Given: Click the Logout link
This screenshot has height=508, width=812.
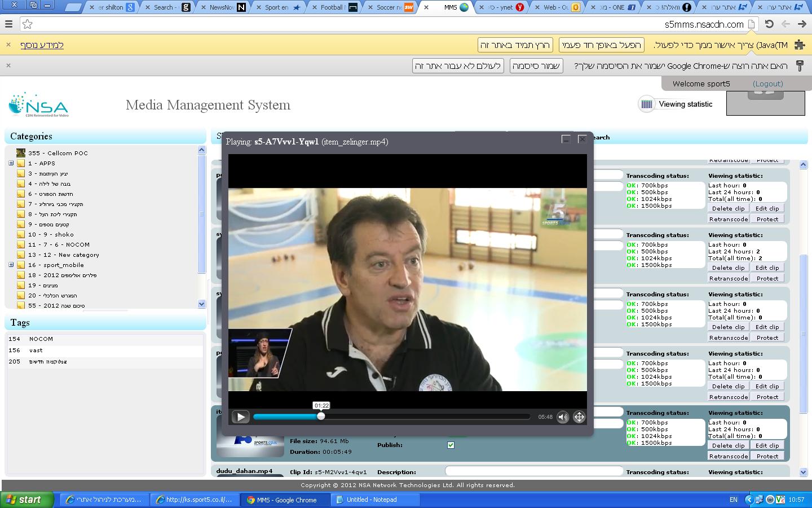Looking at the screenshot, I should click(767, 84).
